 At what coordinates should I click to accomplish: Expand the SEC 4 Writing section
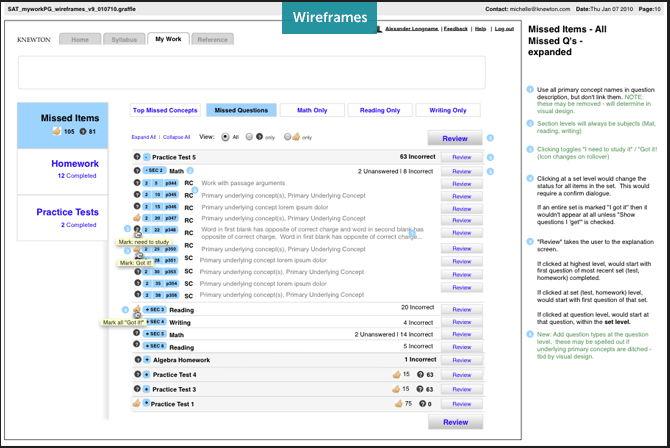click(154, 323)
